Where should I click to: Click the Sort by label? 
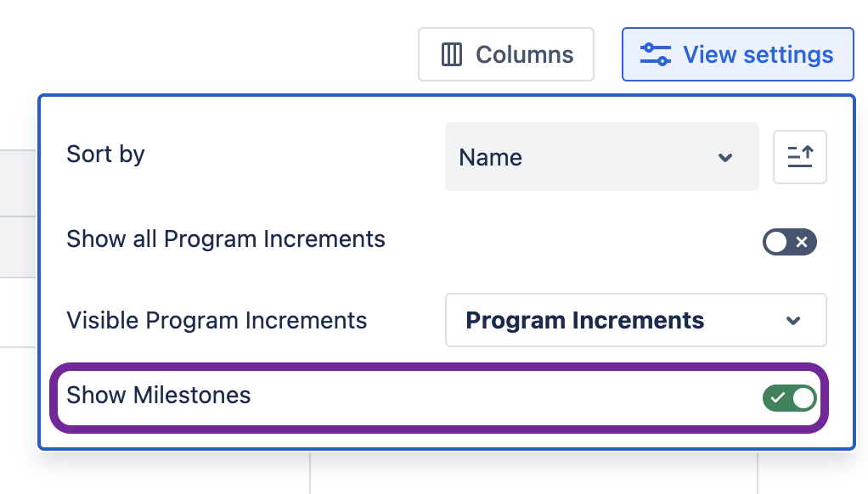pos(105,154)
